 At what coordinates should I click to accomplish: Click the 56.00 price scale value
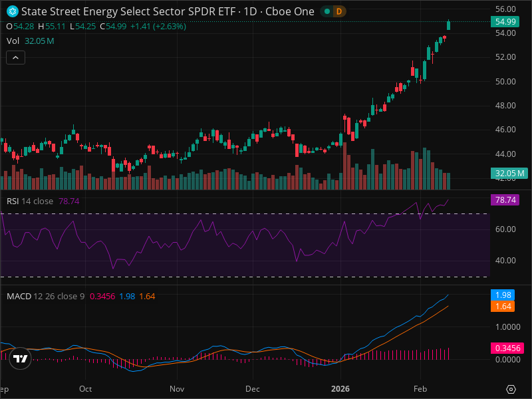[505, 9]
